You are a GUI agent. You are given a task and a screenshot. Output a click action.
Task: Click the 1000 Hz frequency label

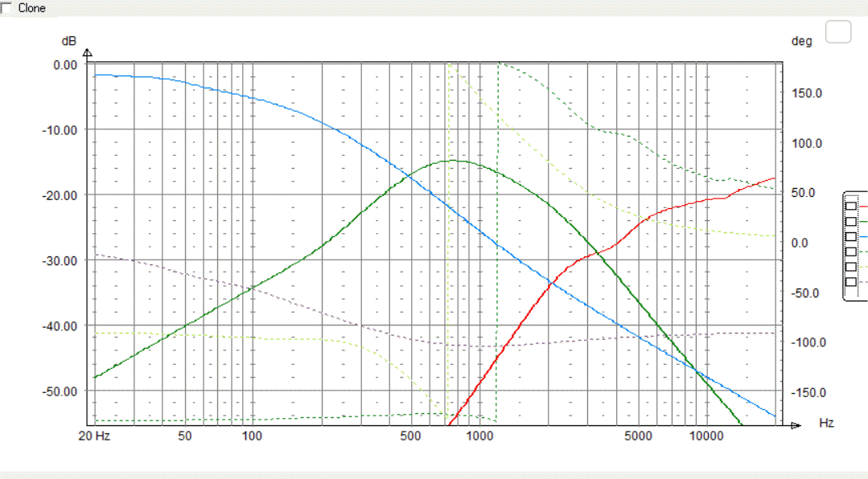[479, 436]
